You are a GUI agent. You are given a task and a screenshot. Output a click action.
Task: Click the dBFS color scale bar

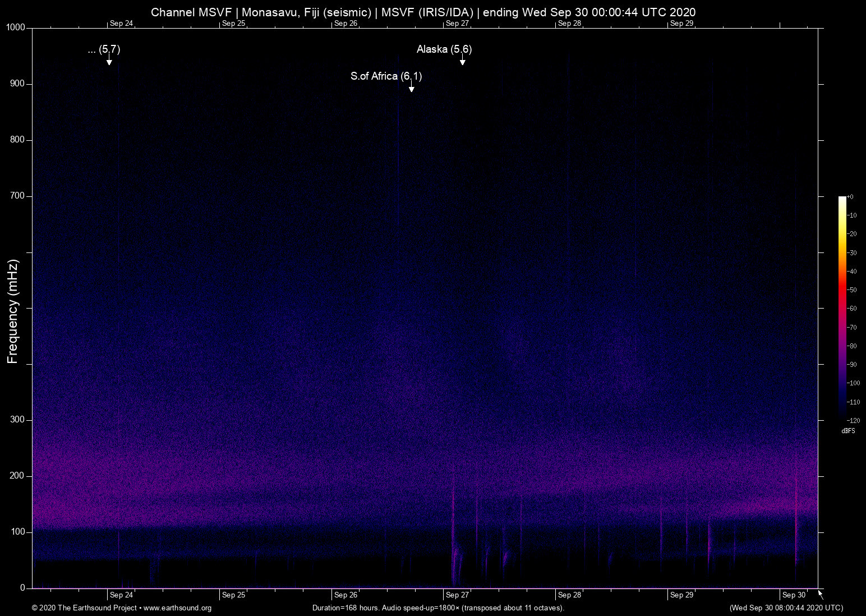pos(842,307)
